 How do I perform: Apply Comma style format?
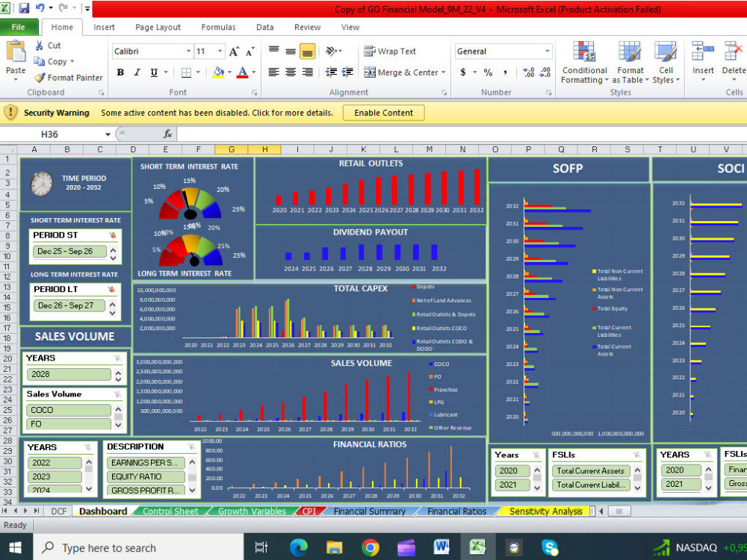coord(505,72)
